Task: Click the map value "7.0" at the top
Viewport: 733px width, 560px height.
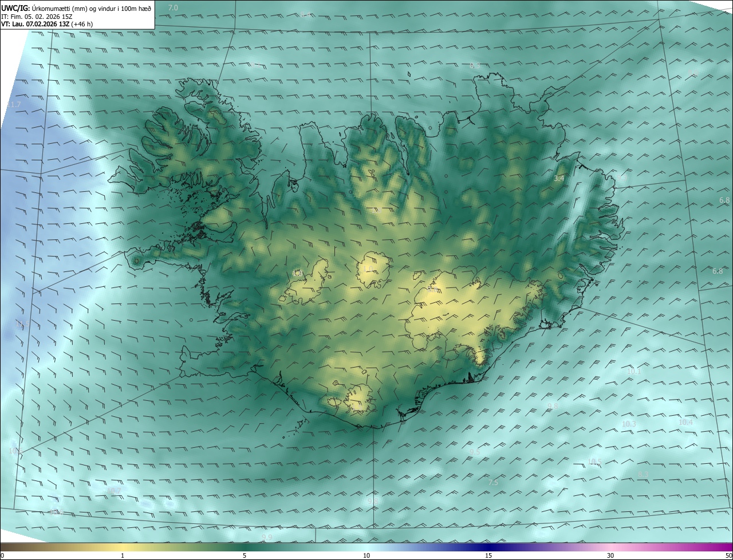Action: click(x=173, y=7)
